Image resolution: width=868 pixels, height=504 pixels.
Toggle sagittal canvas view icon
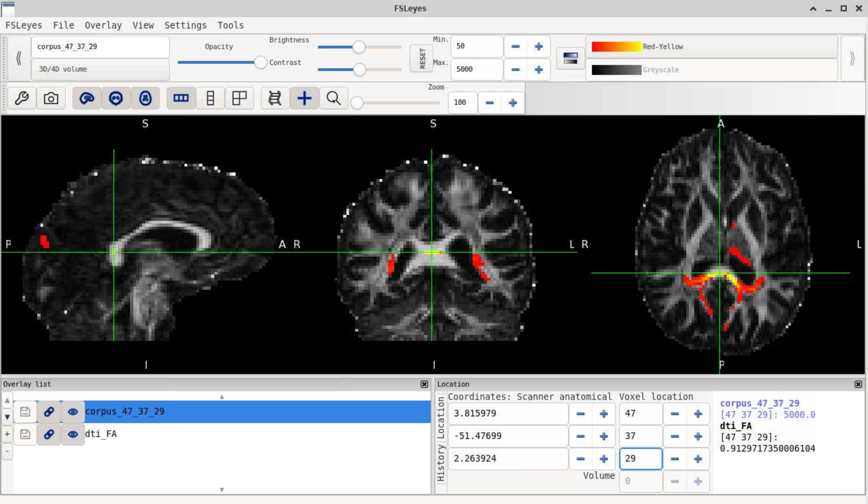coord(87,98)
